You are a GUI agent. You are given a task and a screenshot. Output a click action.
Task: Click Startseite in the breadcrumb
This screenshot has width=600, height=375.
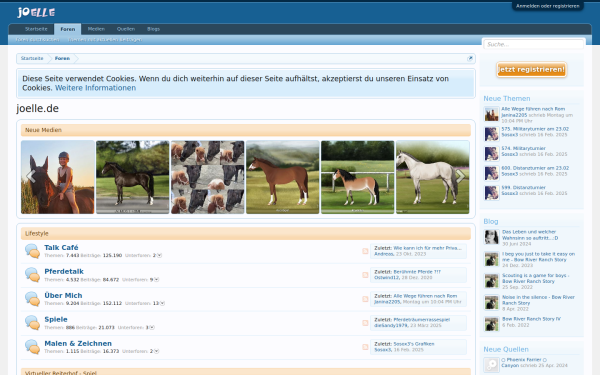tap(32, 59)
